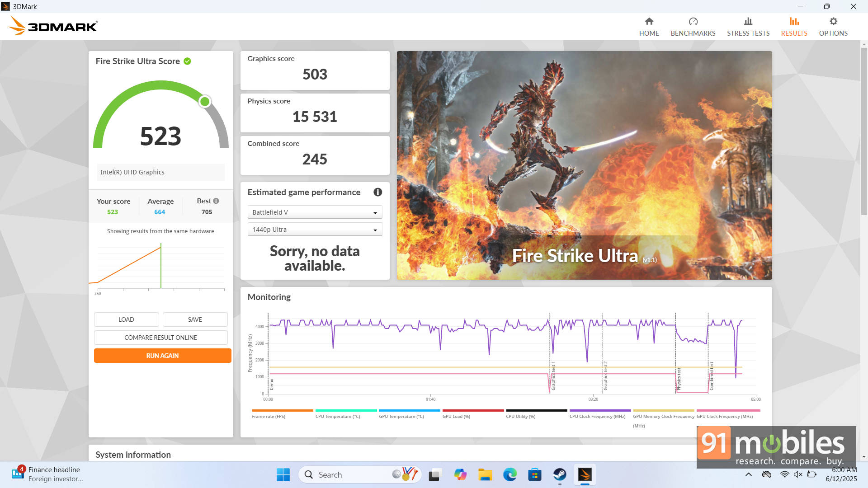Toggle Frame rate (FPS) legend

(x=282, y=414)
